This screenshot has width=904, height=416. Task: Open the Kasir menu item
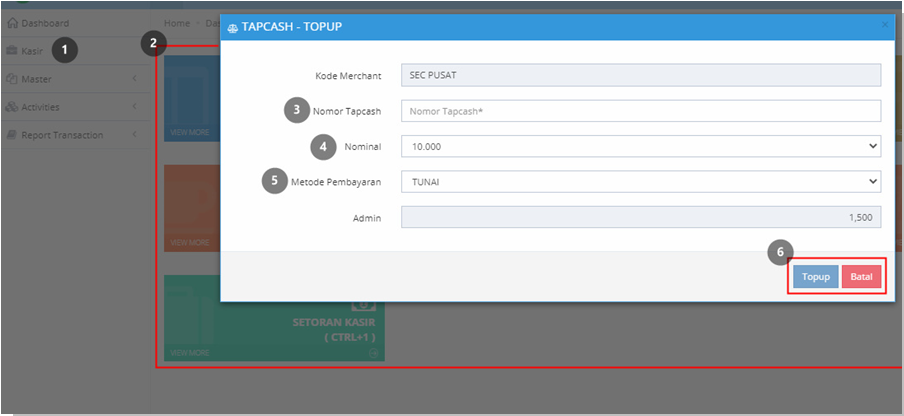coord(32,51)
